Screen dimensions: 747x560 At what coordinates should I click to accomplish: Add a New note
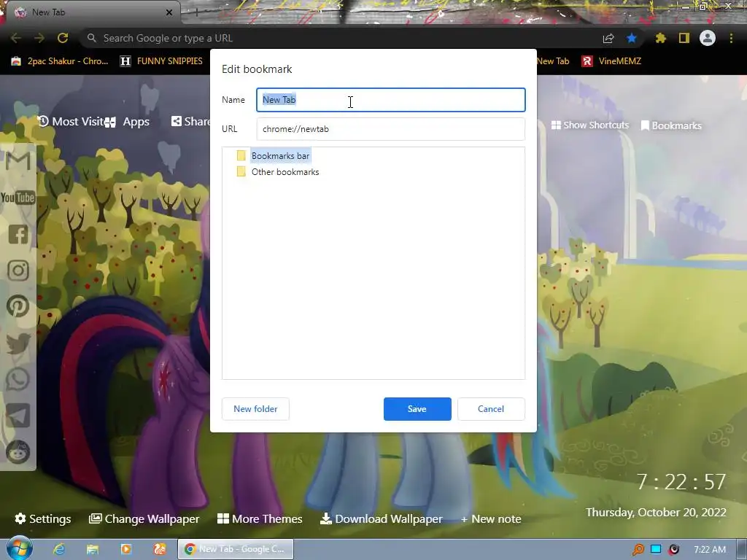491,519
